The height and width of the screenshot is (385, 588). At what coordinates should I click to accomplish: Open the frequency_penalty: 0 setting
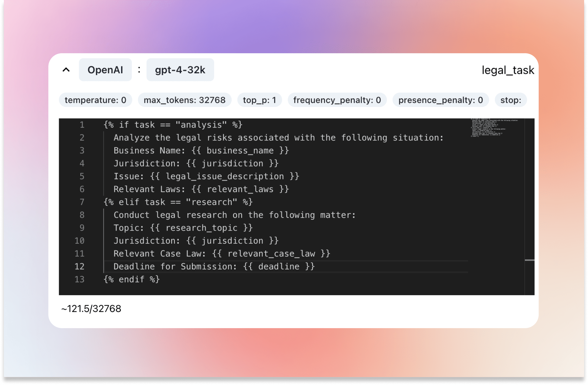(x=337, y=100)
